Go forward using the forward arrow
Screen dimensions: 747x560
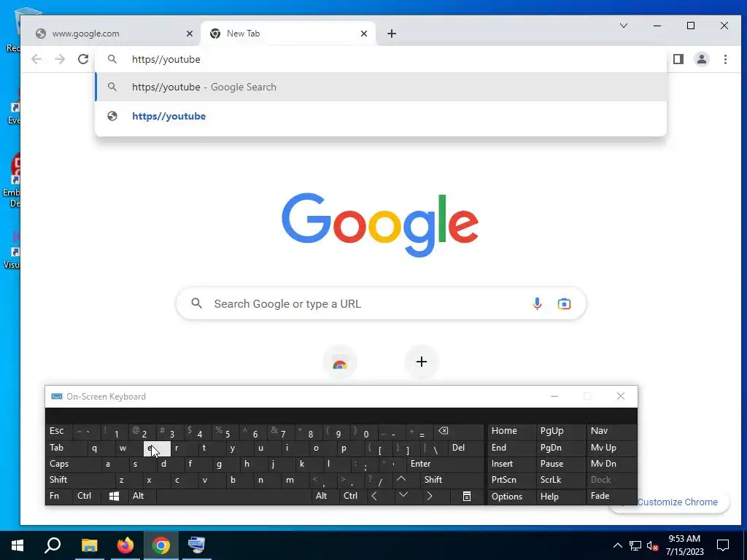(60, 59)
